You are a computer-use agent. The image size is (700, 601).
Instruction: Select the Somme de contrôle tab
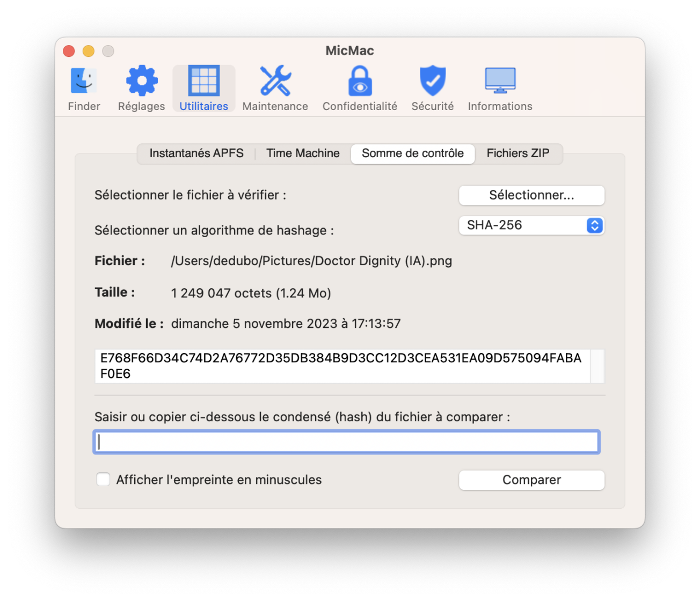pos(412,153)
